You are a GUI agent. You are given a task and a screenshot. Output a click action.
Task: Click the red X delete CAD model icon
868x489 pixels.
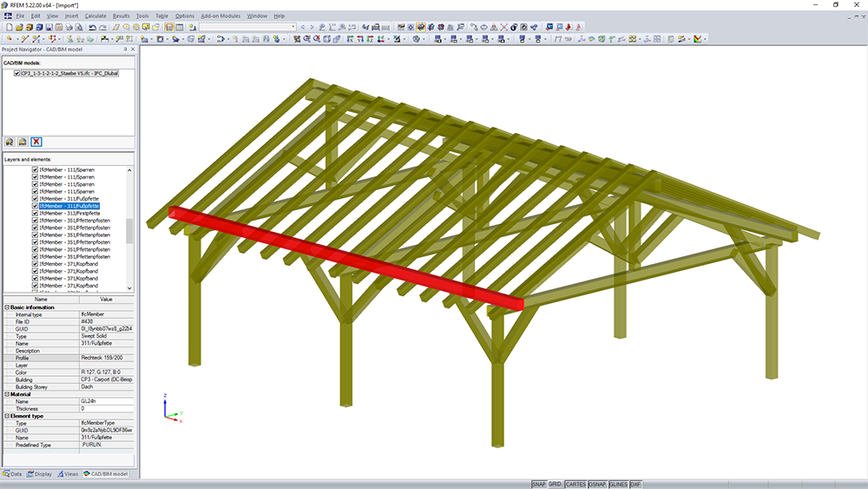(36, 142)
